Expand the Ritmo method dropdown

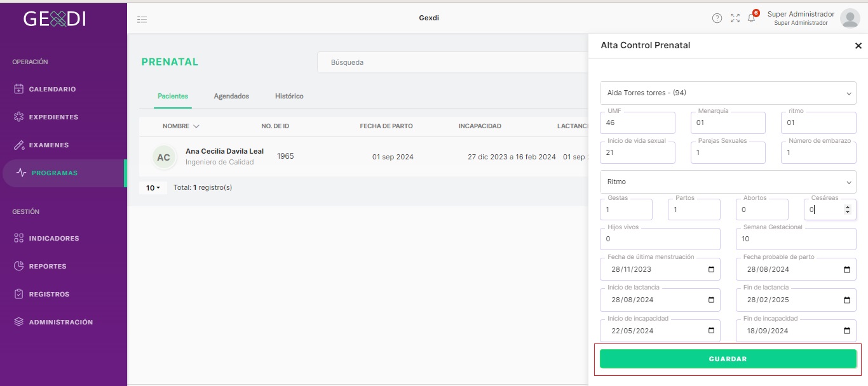728,182
